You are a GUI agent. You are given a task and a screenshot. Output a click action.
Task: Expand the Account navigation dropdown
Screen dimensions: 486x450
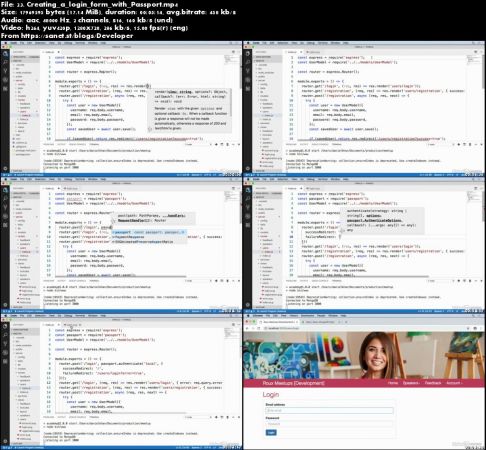454,383
